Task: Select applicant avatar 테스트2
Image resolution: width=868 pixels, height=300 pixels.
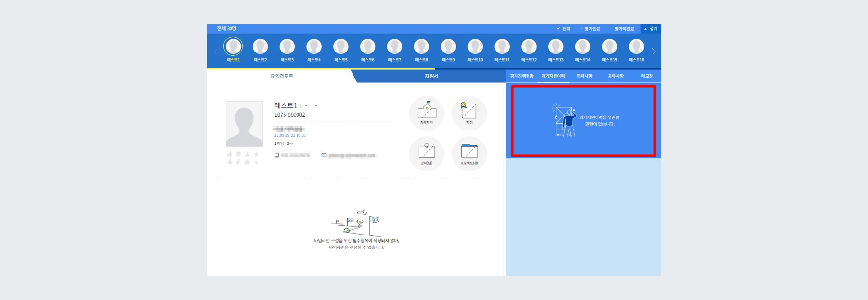Action: pyautogui.click(x=260, y=47)
